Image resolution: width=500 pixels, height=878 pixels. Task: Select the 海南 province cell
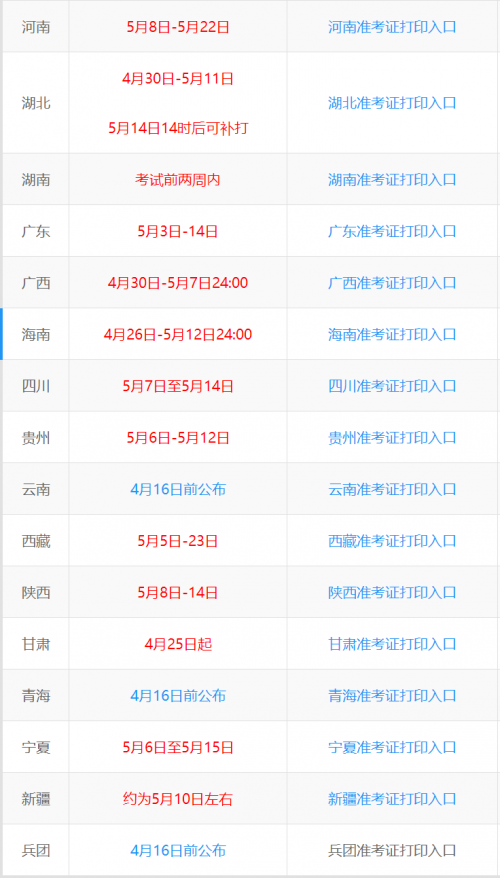point(36,334)
